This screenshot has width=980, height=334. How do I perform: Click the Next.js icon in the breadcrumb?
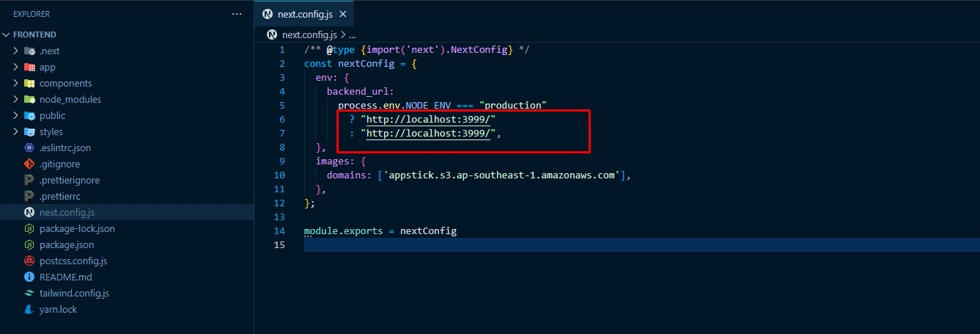(273, 35)
